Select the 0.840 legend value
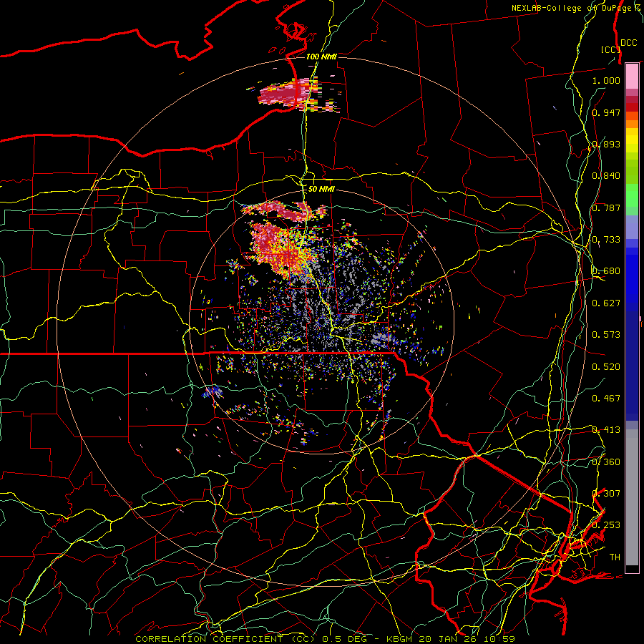644x644 pixels. pyautogui.click(x=606, y=176)
